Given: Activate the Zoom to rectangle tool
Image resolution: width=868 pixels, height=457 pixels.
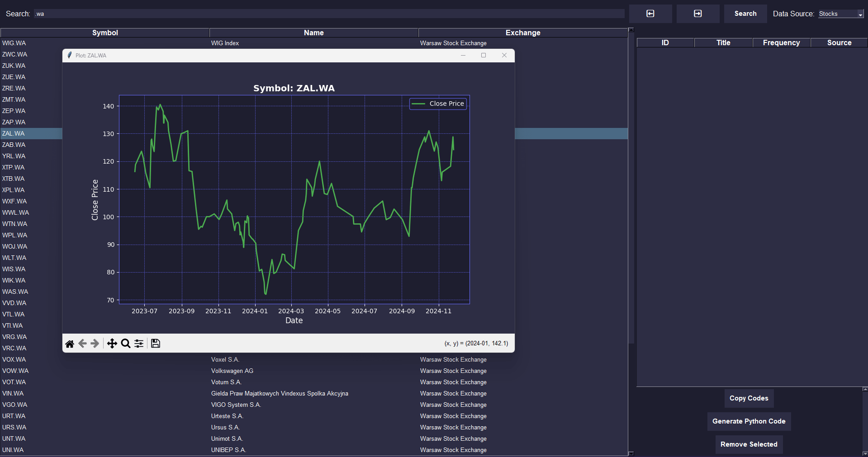Looking at the screenshot, I should 126,344.
